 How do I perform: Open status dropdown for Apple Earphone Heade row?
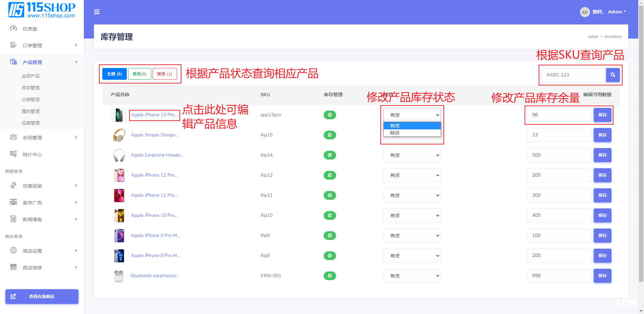pos(412,155)
